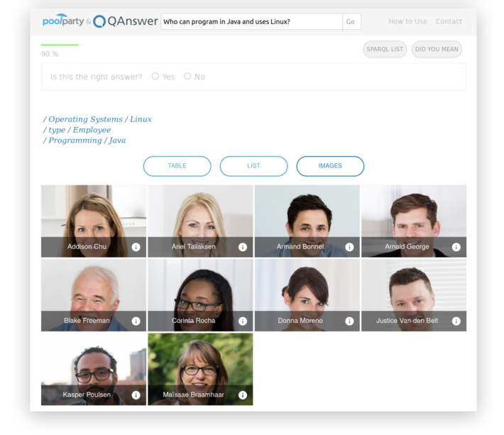Open info icon for Kasper Poulsen
The height and width of the screenshot is (435, 504).
136,395
